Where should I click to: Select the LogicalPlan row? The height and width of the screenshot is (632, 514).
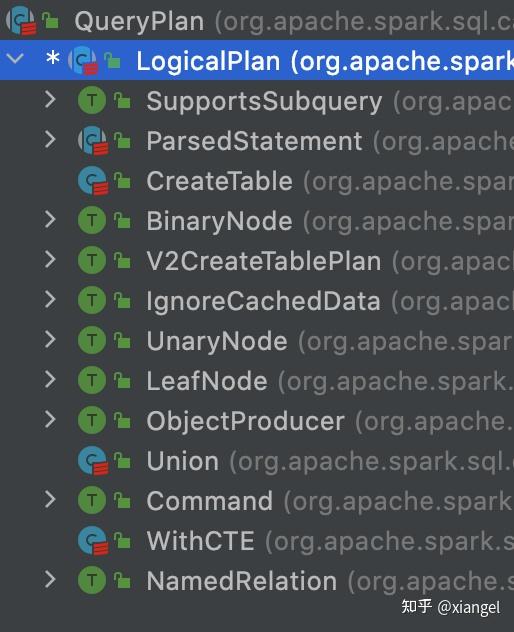pyautogui.click(x=257, y=60)
